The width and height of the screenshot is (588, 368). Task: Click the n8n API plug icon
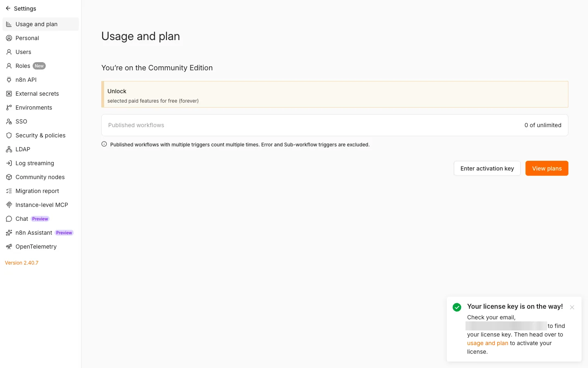point(9,80)
